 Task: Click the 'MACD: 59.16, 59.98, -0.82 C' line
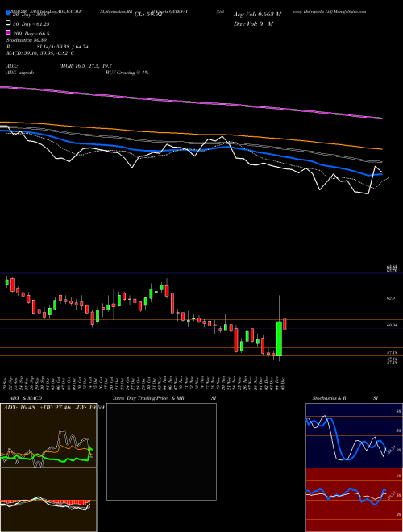click(40, 53)
